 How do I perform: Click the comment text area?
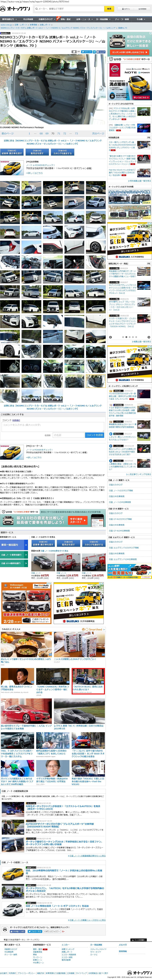(x=53, y=427)
